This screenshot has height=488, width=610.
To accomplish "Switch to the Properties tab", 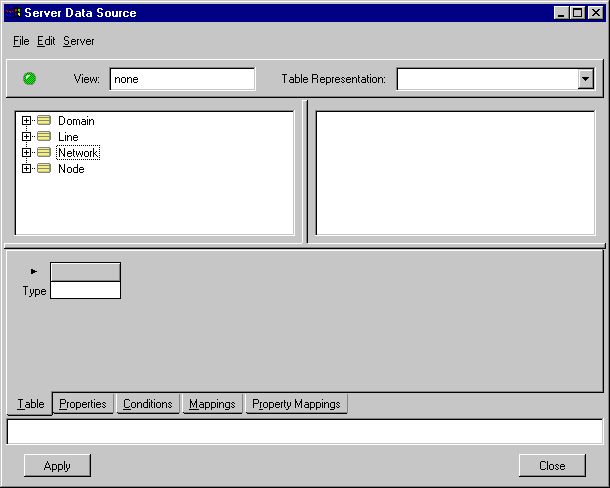I will pyautogui.click(x=83, y=404).
